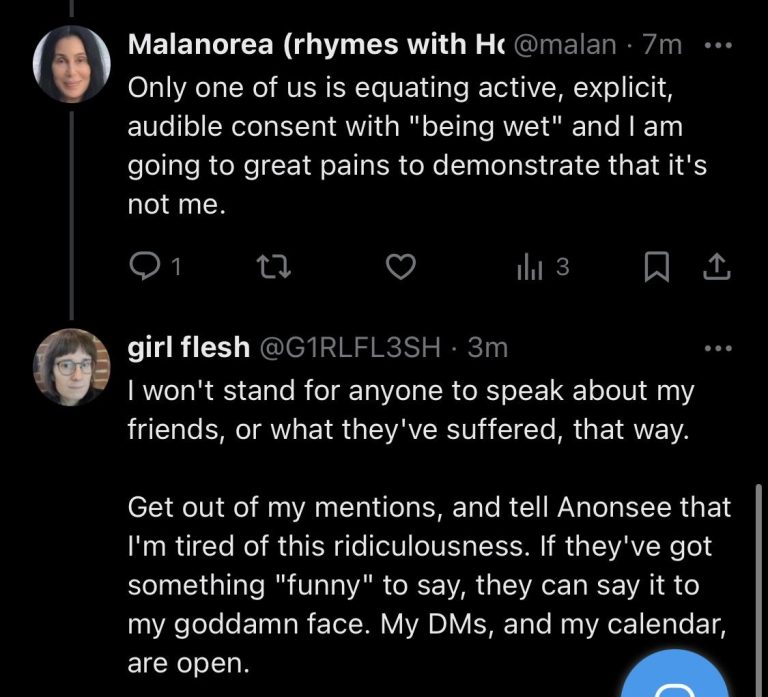Open girl flesh's profile picture
Image resolution: width=768 pixels, height=697 pixels.
click(x=70, y=365)
